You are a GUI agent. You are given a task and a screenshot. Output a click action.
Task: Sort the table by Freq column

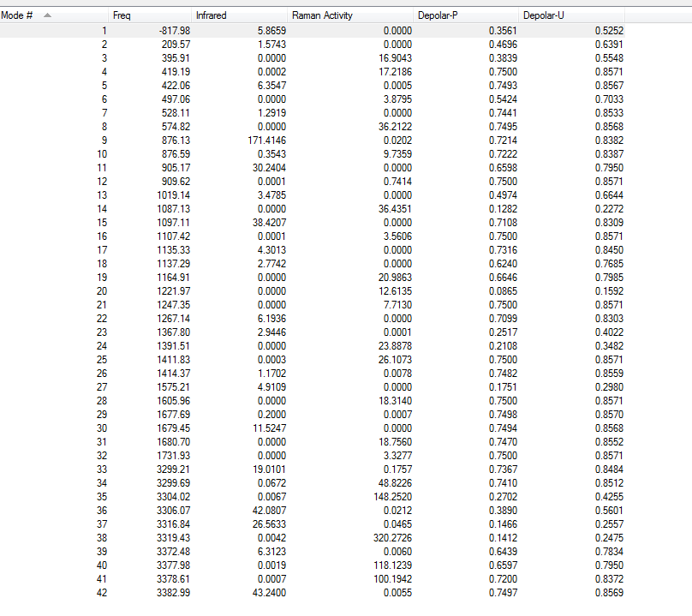pyautogui.click(x=150, y=15)
